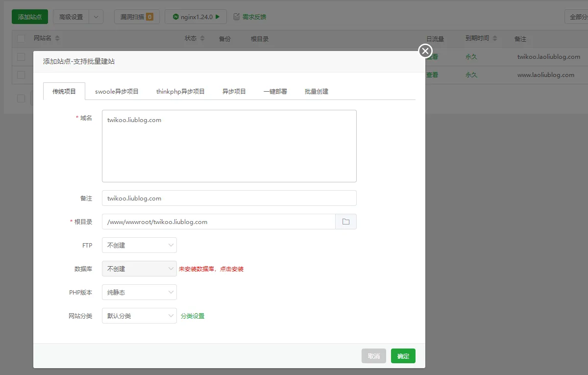The width and height of the screenshot is (588, 375).
Task: Click the vulnerability scan count badge
Action: coord(149,17)
